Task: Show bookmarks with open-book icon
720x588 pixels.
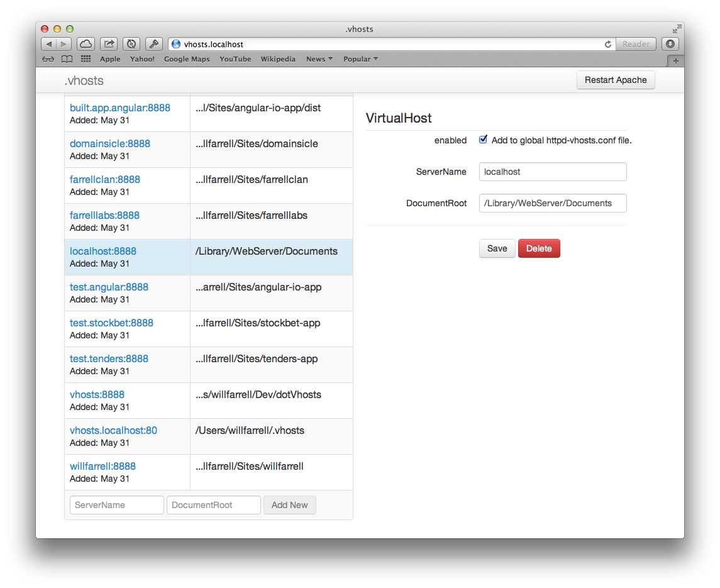Action: click(67, 59)
